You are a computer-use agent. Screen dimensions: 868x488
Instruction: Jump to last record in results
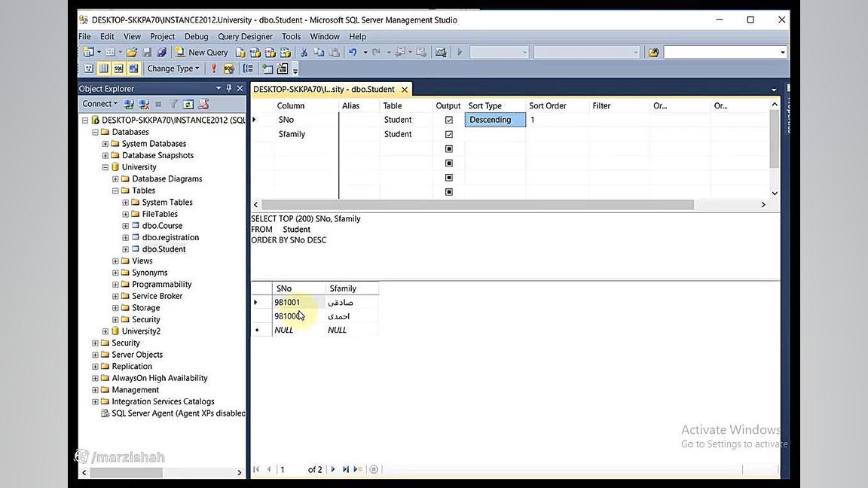(345, 469)
